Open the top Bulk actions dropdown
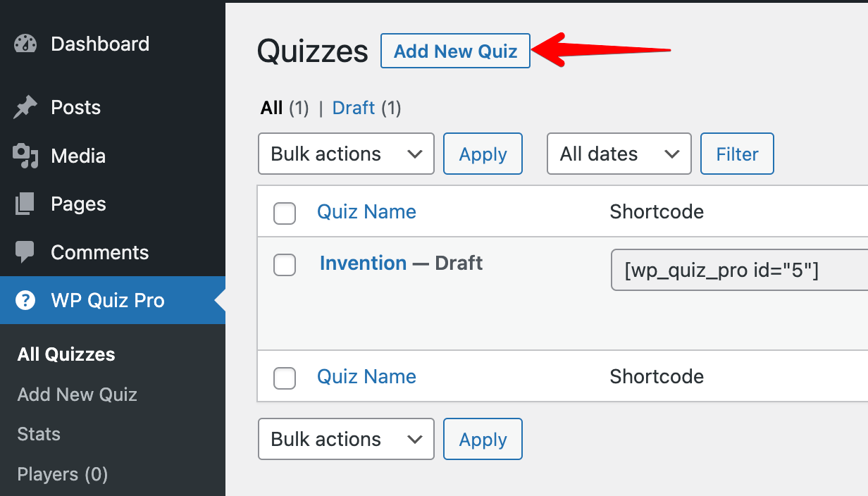Screen dimensions: 868x496 [x=346, y=154]
